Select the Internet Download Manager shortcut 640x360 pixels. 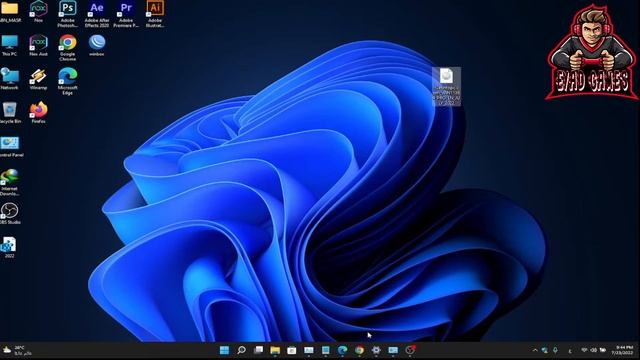click(9, 182)
